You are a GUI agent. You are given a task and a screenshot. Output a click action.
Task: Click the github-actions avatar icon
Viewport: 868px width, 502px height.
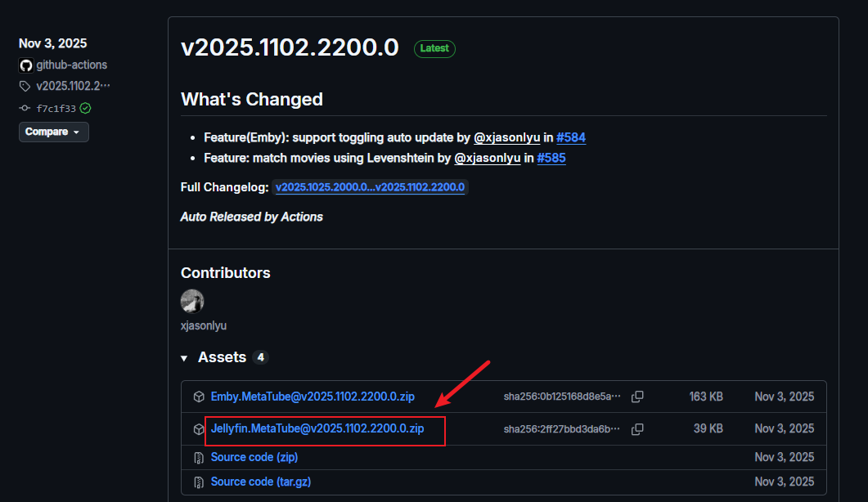coord(26,65)
